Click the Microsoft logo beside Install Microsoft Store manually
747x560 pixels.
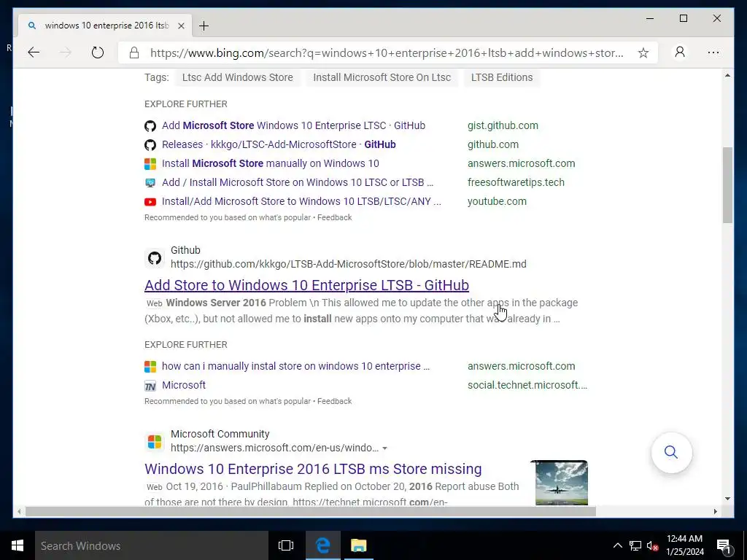tap(150, 164)
